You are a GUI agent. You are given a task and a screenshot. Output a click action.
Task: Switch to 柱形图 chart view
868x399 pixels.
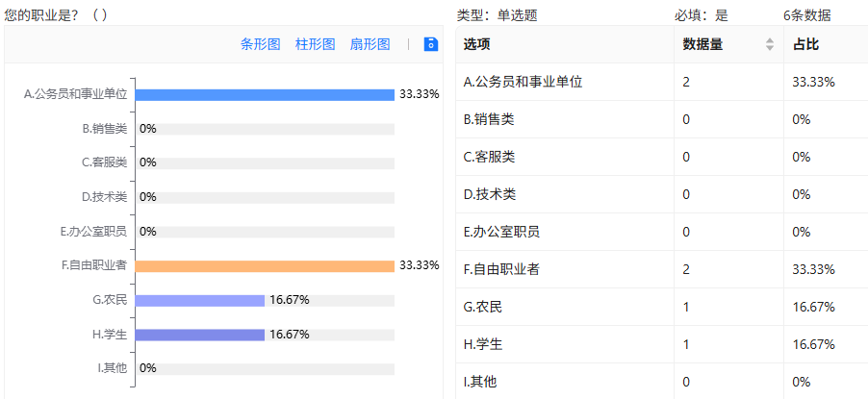(315, 44)
